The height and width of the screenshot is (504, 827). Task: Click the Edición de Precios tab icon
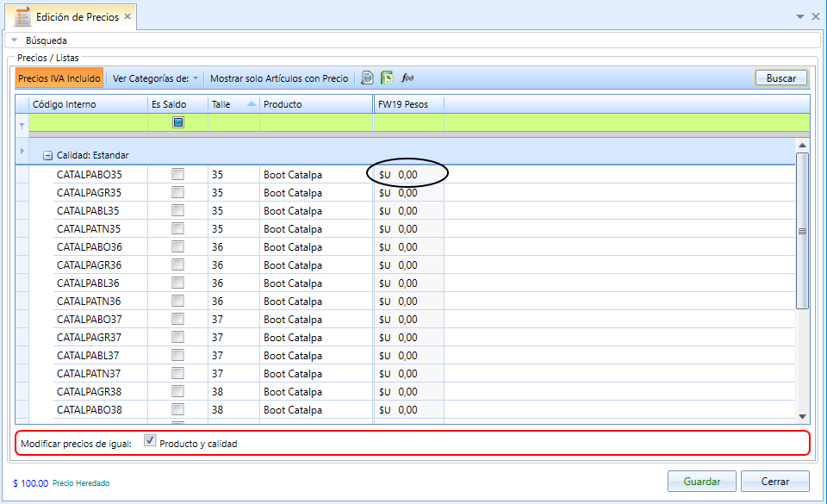[22, 17]
